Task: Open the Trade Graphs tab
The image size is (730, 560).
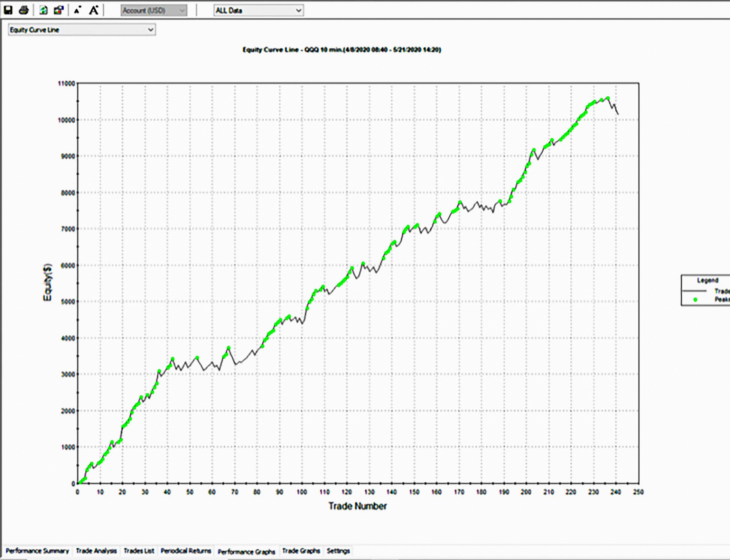Action: (301, 551)
